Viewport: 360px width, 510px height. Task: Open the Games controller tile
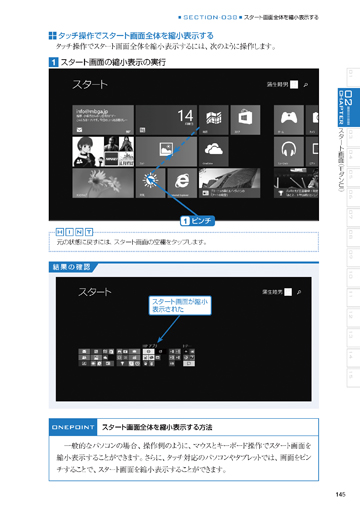(x=289, y=120)
